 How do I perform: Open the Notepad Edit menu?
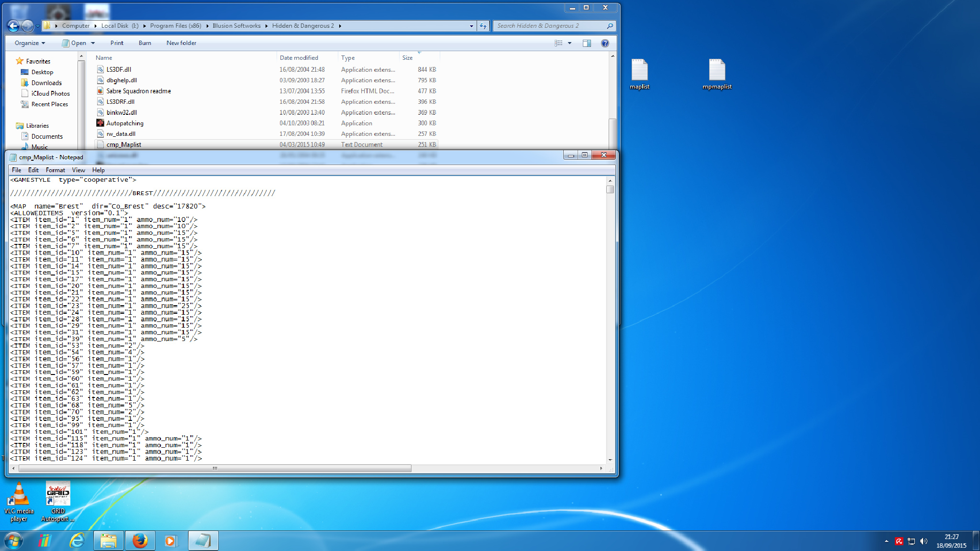(33, 170)
